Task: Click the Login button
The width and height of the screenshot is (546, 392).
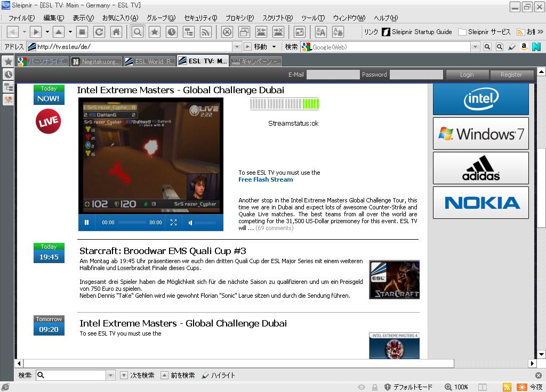Action: (467, 75)
